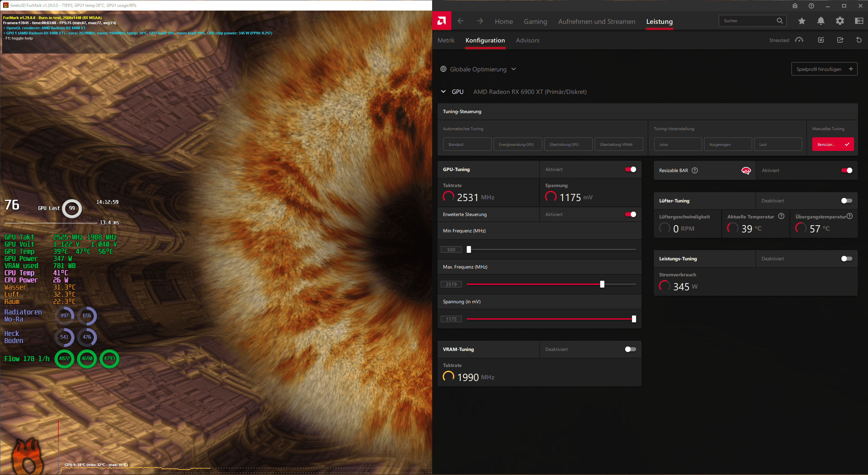868x475 pixels.
Task: Toggle Erweiterte Steuerung switch
Action: [x=631, y=214]
